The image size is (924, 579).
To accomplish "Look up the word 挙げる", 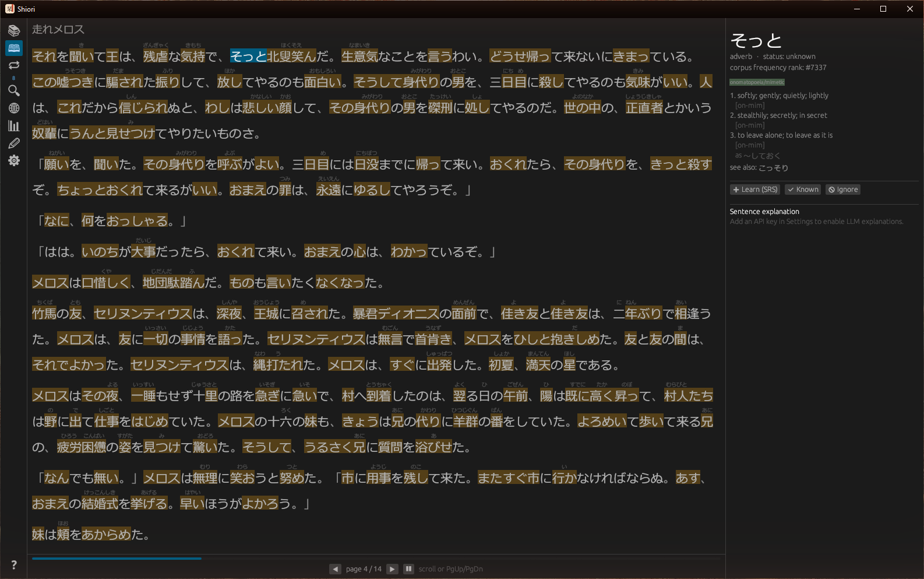I will point(149,504).
